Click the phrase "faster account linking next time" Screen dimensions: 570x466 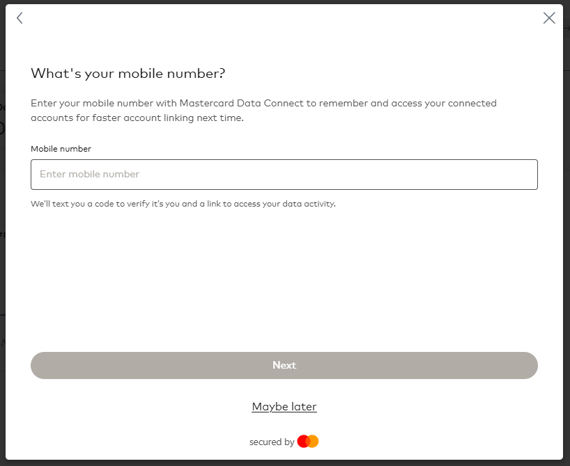pos(168,118)
